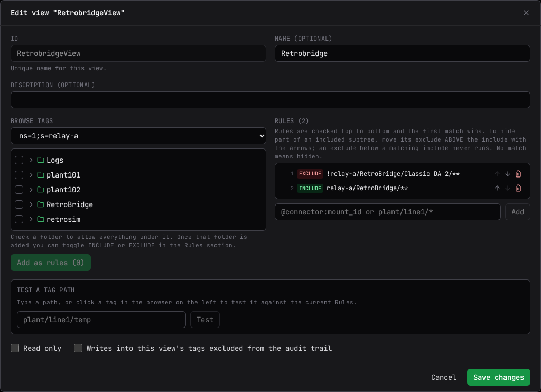Check the retrosim folder checkbox
This screenshot has width=541, height=392.
[19, 219]
